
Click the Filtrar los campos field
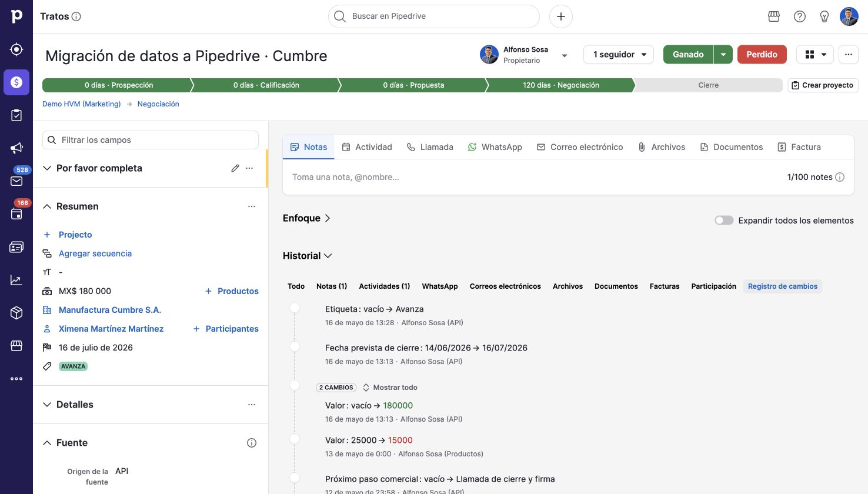point(151,140)
